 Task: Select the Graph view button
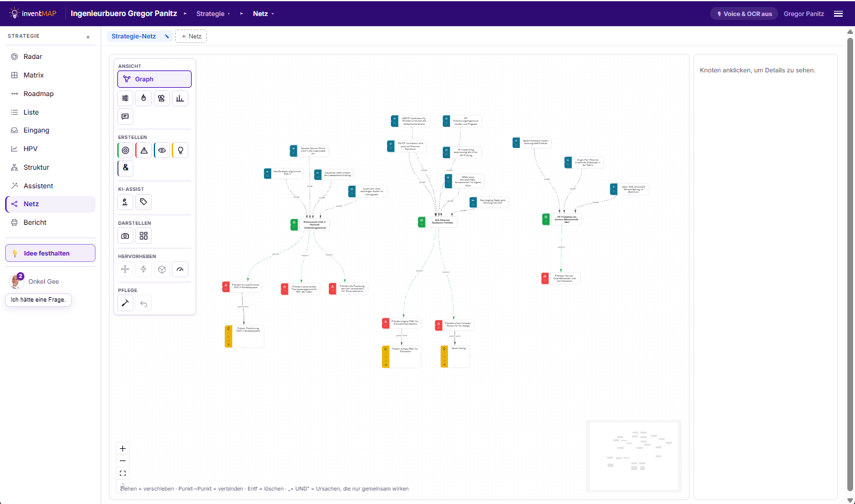coord(154,79)
